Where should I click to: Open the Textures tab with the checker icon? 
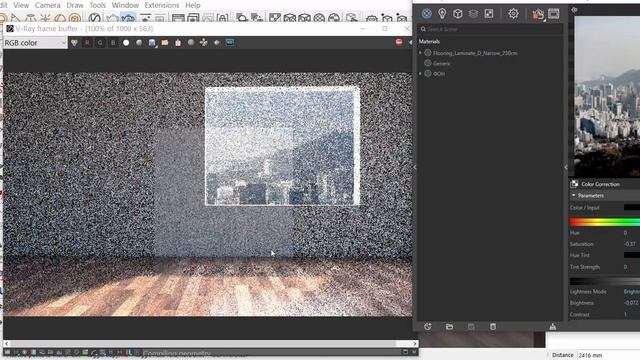[489, 13]
